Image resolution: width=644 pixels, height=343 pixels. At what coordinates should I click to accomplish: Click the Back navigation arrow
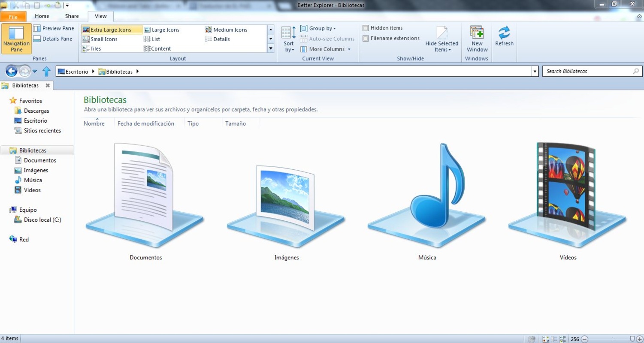12,71
